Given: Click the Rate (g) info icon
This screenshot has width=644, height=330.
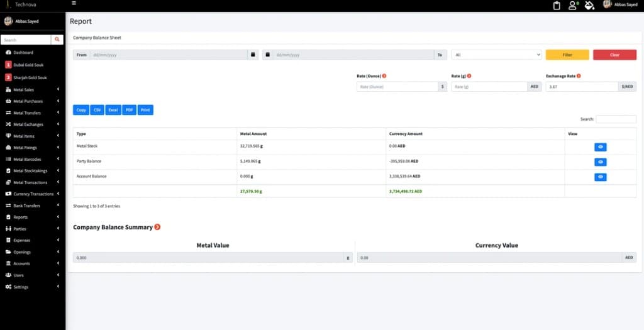Looking at the screenshot, I should click(x=469, y=76).
